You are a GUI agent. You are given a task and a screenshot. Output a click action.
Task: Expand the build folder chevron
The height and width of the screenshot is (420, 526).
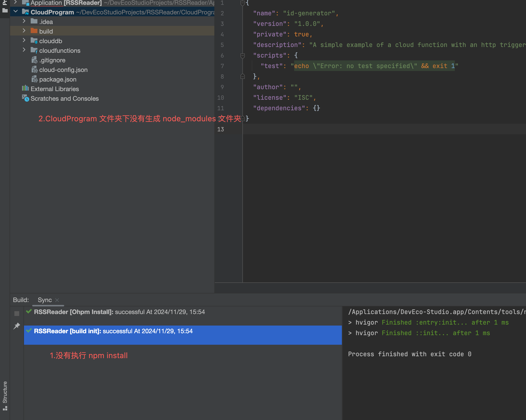coord(24,31)
